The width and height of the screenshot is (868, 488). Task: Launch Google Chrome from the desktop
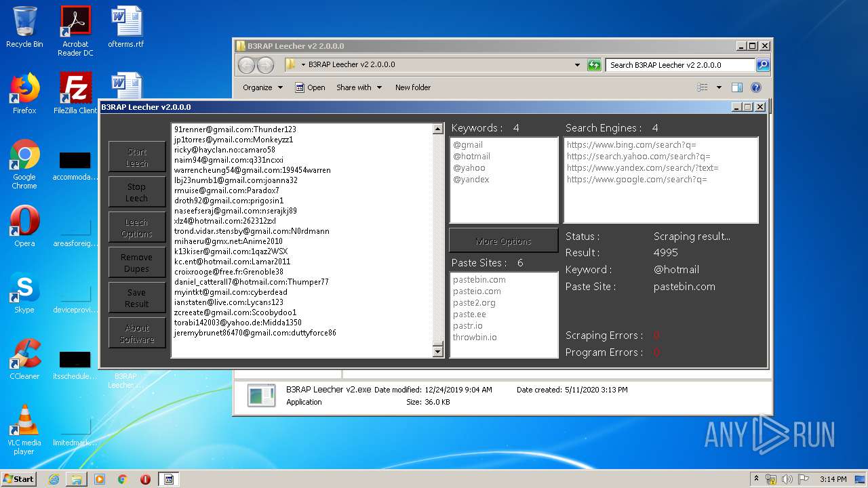point(24,164)
